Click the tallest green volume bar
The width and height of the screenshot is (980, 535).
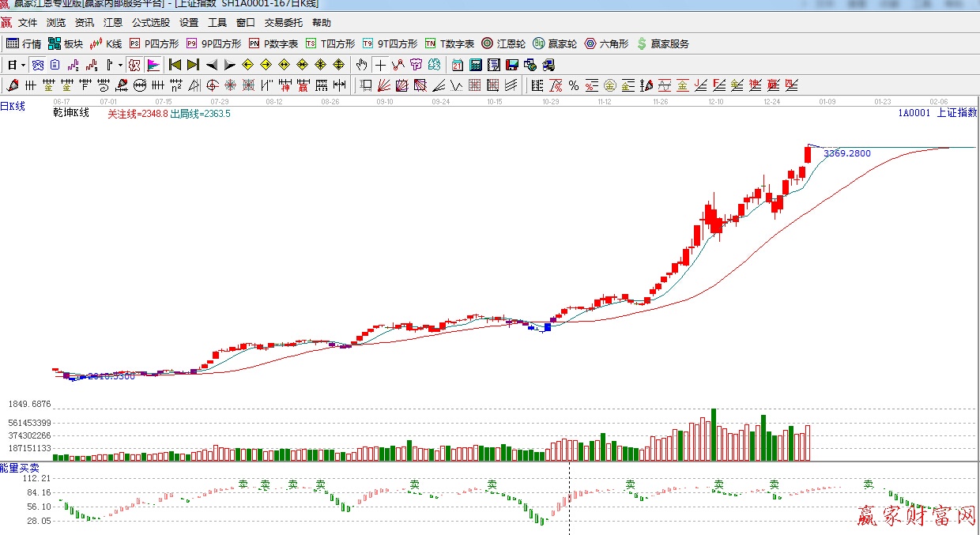pyautogui.click(x=714, y=435)
